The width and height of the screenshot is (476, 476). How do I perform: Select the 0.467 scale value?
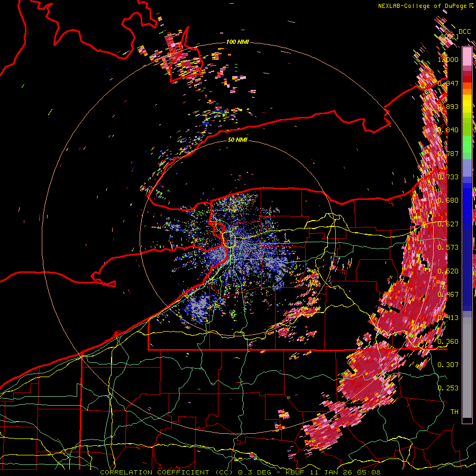(x=448, y=295)
